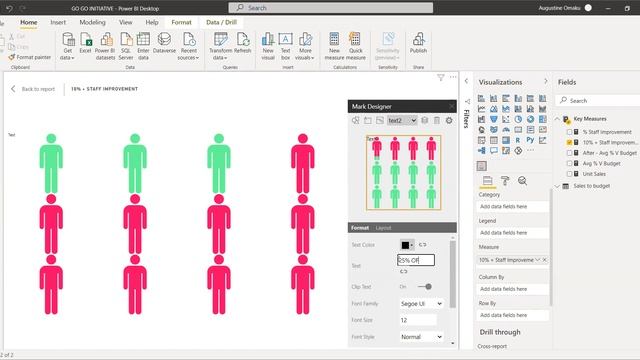640x360 pixels.
Task: Click the visual filter funnel icon
Action: pyautogui.click(x=440, y=78)
